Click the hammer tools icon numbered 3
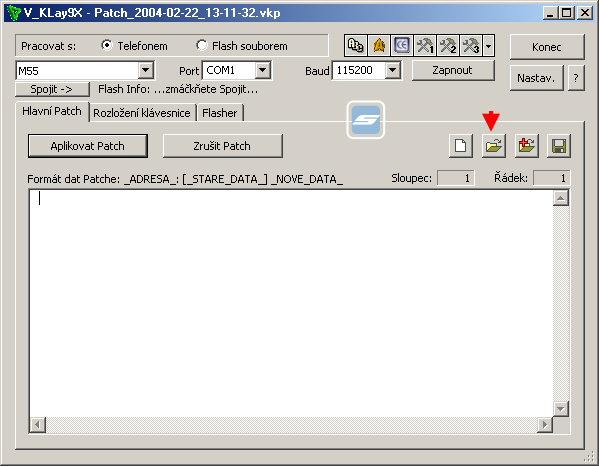This screenshot has width=599, height=466. point(471,46)
